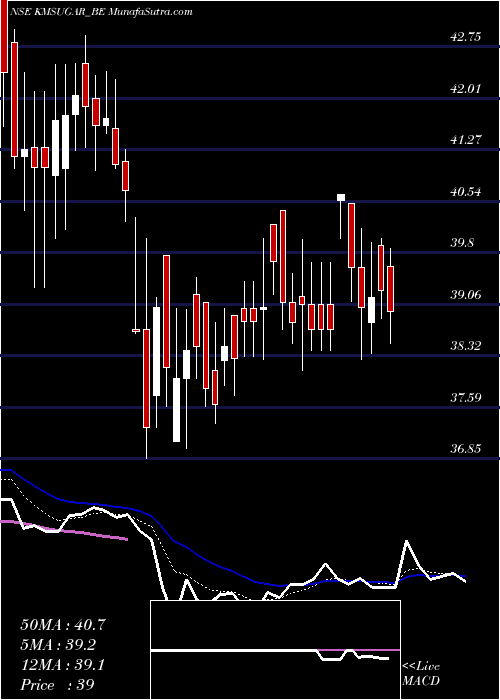This screenshot has height=700, width=500.
Task: Click the 36.85 price axis label
Action: [466, 449]
